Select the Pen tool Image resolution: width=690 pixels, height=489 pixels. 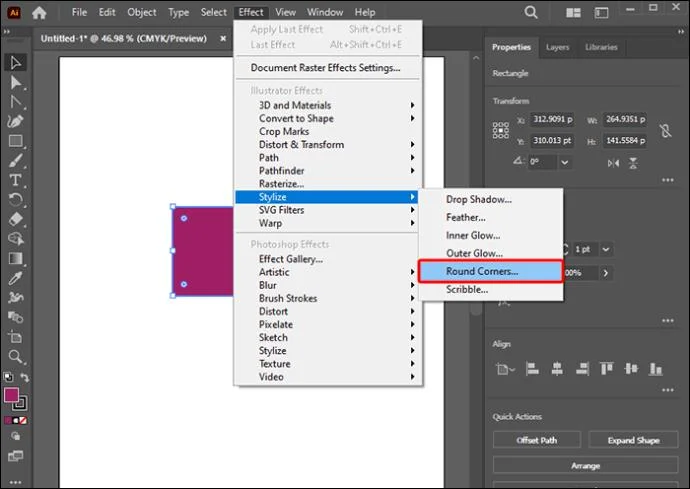click(x=15, y=121)
